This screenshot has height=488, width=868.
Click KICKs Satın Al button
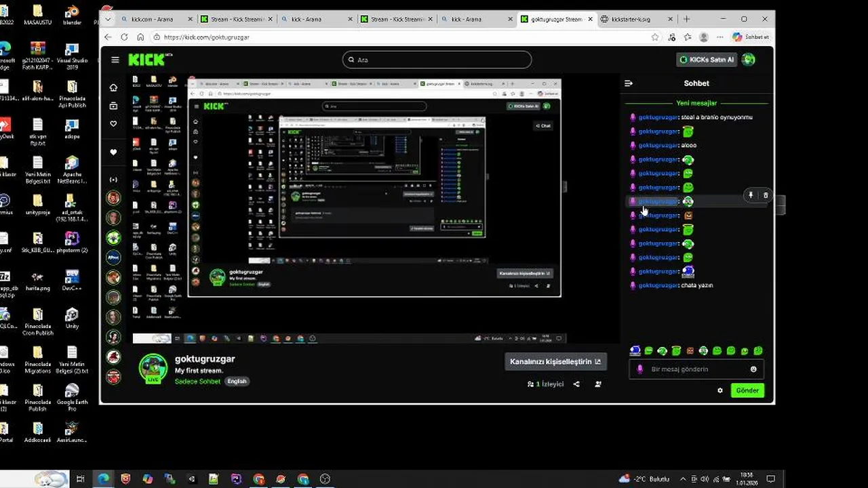pos(707,60)
